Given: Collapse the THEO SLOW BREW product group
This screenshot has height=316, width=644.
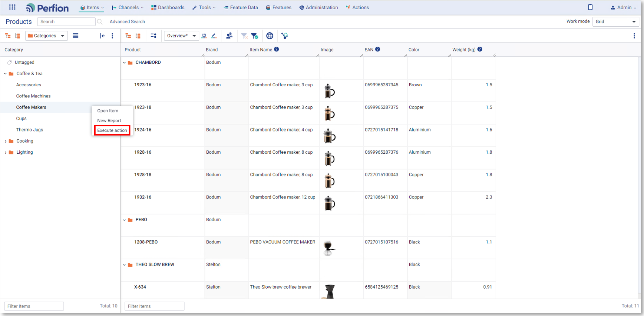Looking at the screenshot, I should click(x=124, y=265).
